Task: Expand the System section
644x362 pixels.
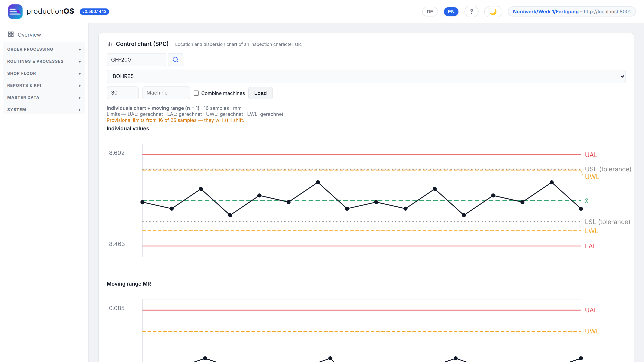Action: pos(44,110)
